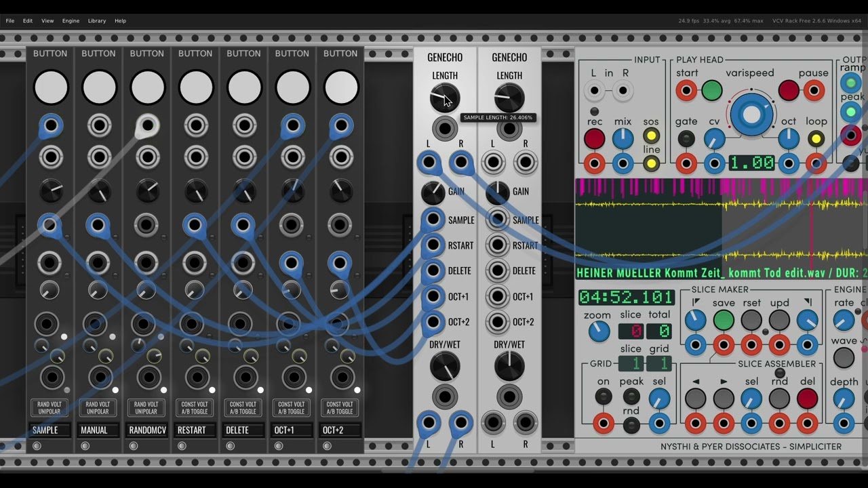868x488 pixels.
Task: Toggle the Grid peak switch
Action: tap(631, 398)
